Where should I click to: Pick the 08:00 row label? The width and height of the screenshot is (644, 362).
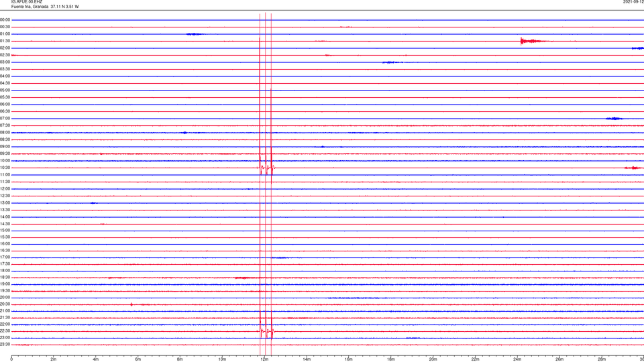[x=5, y=133]
